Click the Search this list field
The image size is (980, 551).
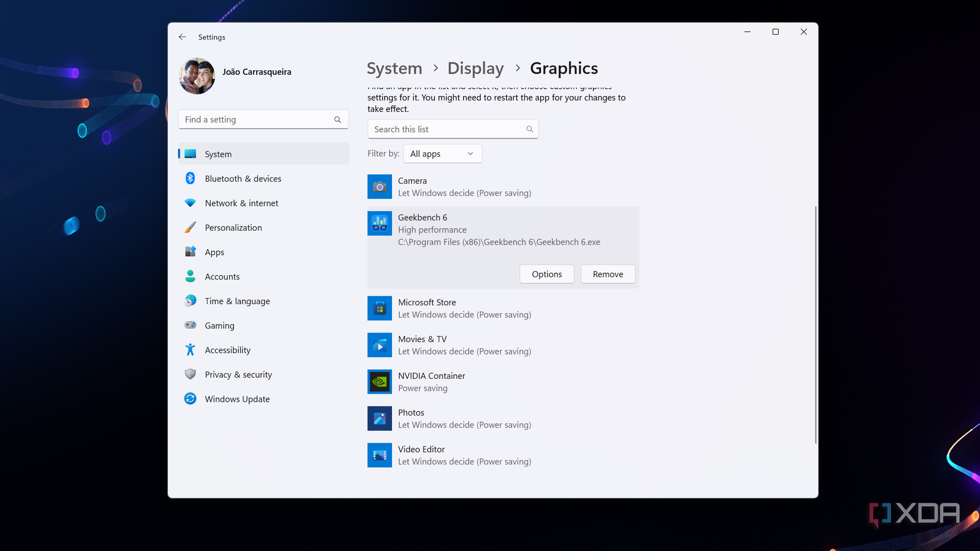point(447,129)
